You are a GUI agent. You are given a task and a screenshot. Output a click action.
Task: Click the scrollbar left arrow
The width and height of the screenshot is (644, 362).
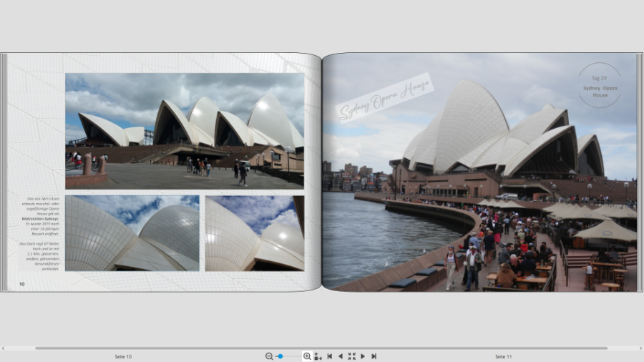click(3, 348)
